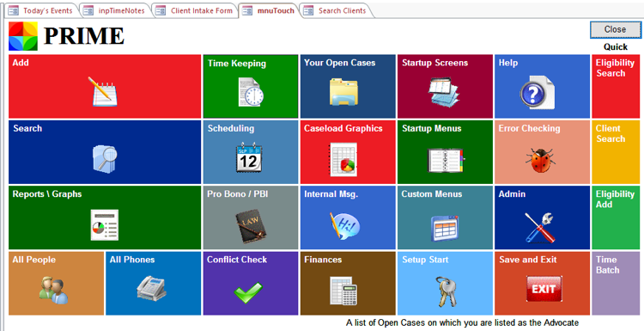Click the PRIME colorful logo

click(23, 36)
